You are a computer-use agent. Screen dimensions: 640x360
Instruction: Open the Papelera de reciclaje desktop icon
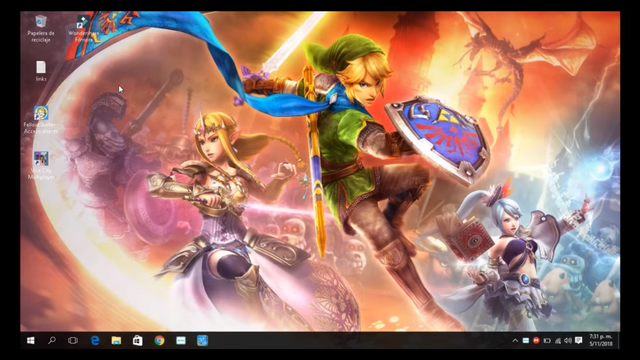pos(41,29)
